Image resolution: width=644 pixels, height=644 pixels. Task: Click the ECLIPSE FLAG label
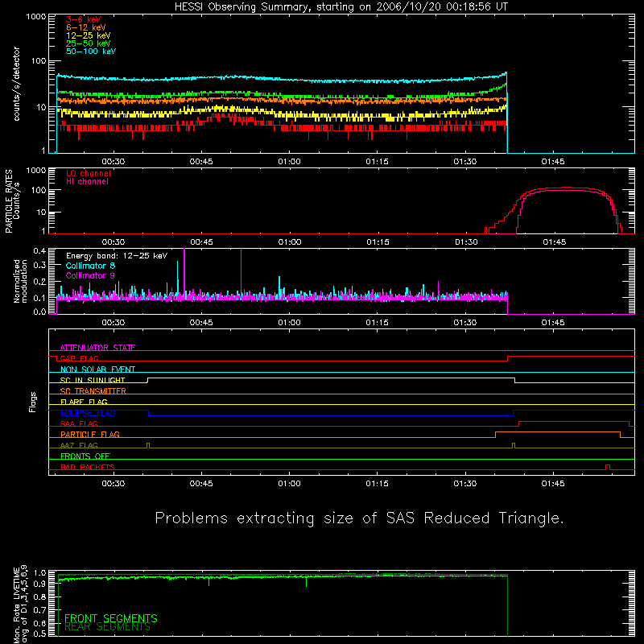tap(88, 413)
